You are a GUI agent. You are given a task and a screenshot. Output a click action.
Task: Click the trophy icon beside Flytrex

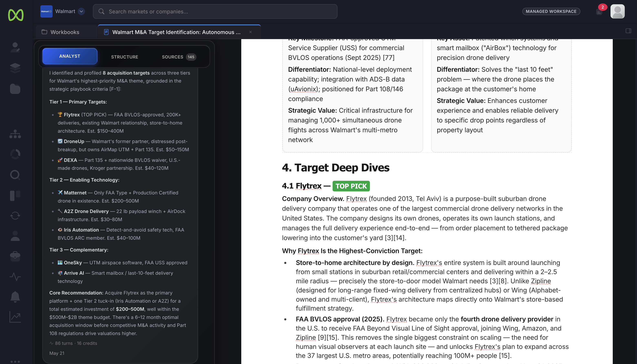pyautogui.click(x=60, y=114)
